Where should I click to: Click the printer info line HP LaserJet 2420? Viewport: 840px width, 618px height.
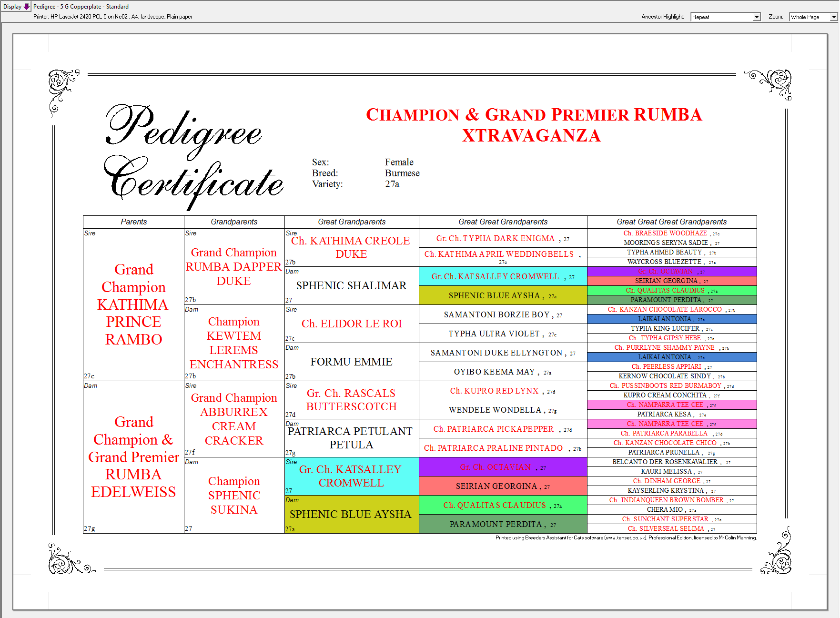[113, 17]
